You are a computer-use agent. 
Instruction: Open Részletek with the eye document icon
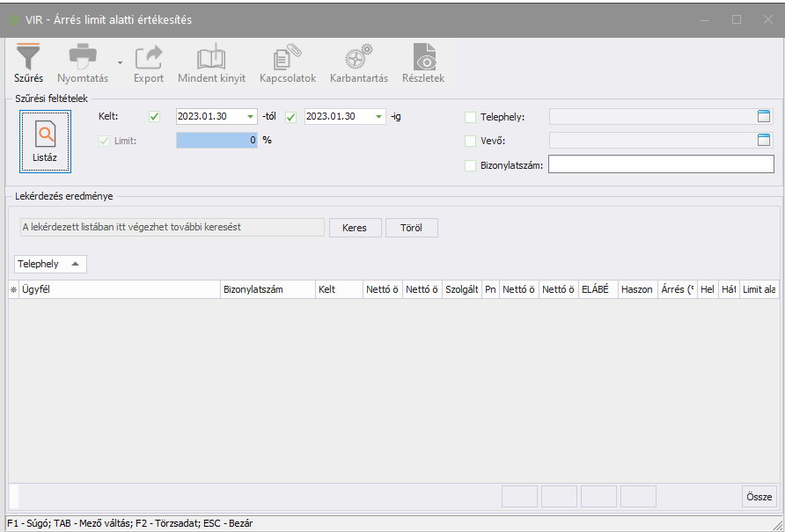[x=423, y=58]
